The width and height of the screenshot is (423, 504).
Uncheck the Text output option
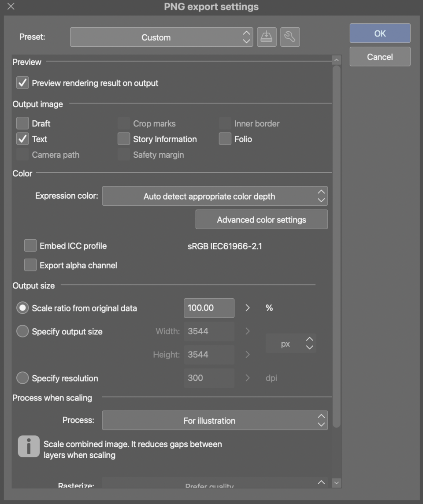[x=22, y=139]
